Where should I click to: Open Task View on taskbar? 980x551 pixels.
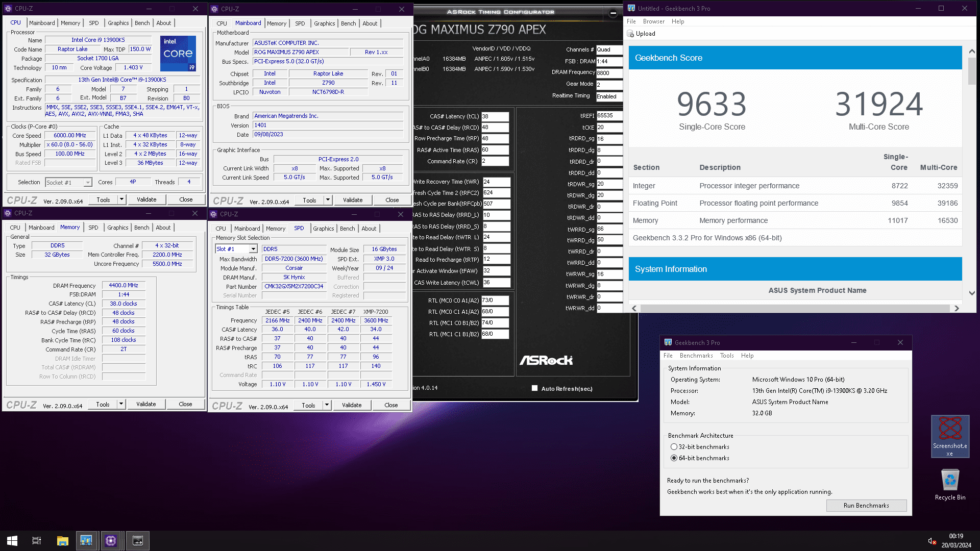tap(37, 541)
